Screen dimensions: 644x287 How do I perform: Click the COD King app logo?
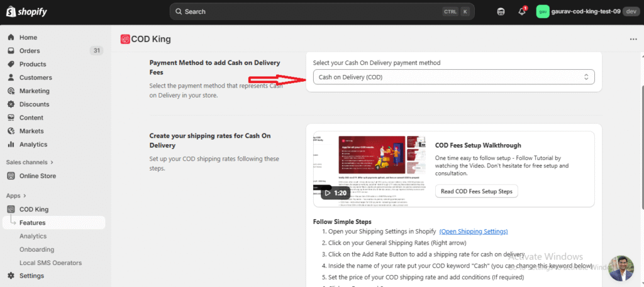(125, 39)
